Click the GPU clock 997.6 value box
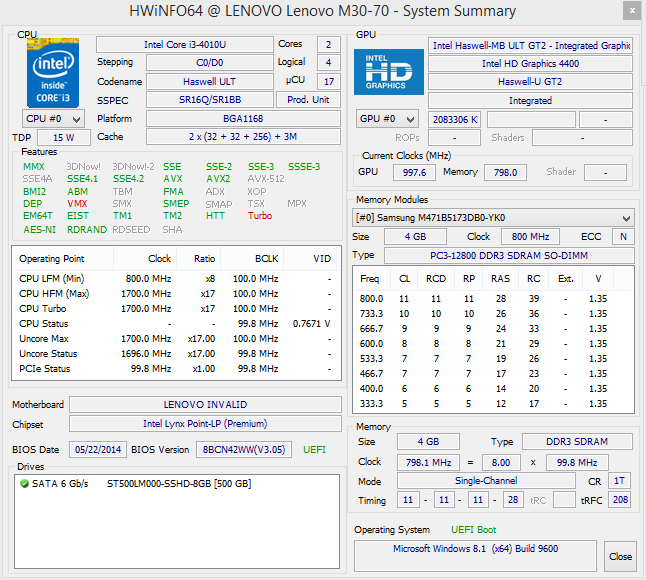This screenshot has height=580, width=646. [410, 172]
